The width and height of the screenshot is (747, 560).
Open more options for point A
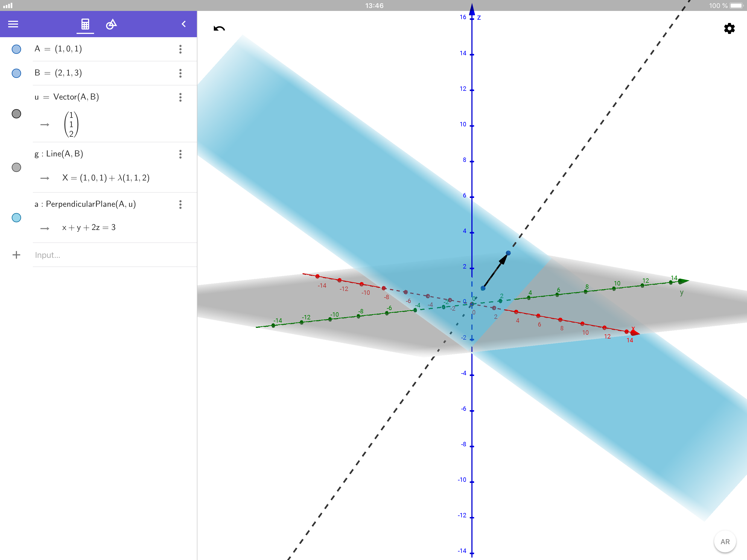[x=180, y=49]
